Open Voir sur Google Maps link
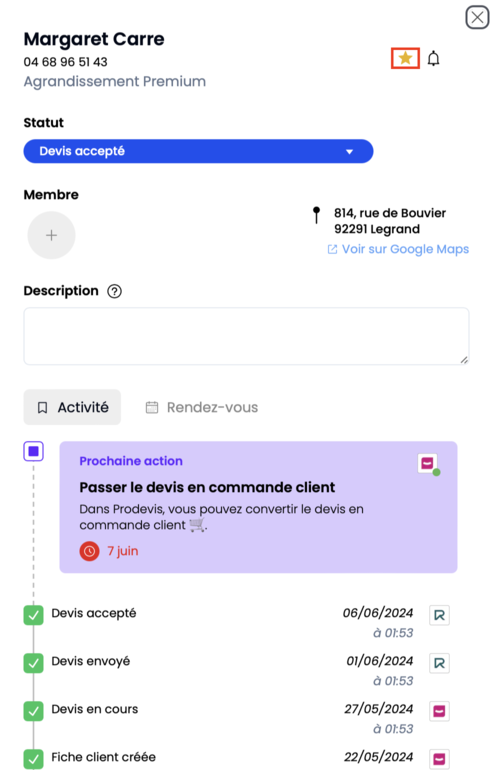Viewport: 497px width, 770px height. (x=398, y=249)
